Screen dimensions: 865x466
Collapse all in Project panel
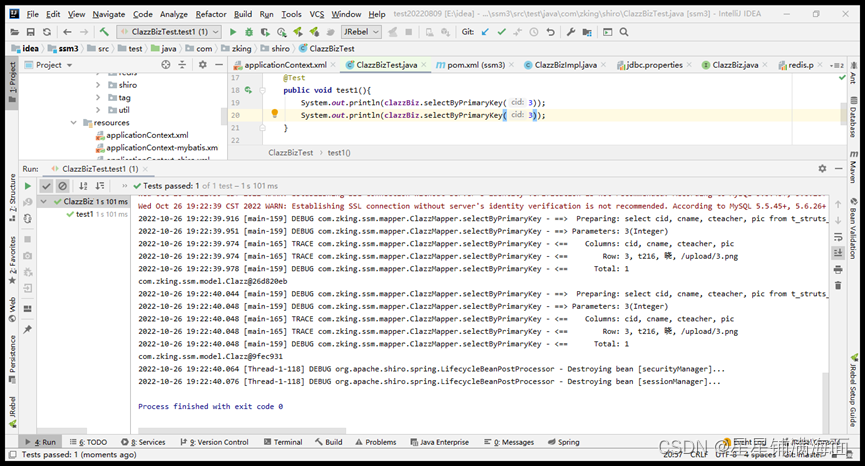[x=182, y=65]
